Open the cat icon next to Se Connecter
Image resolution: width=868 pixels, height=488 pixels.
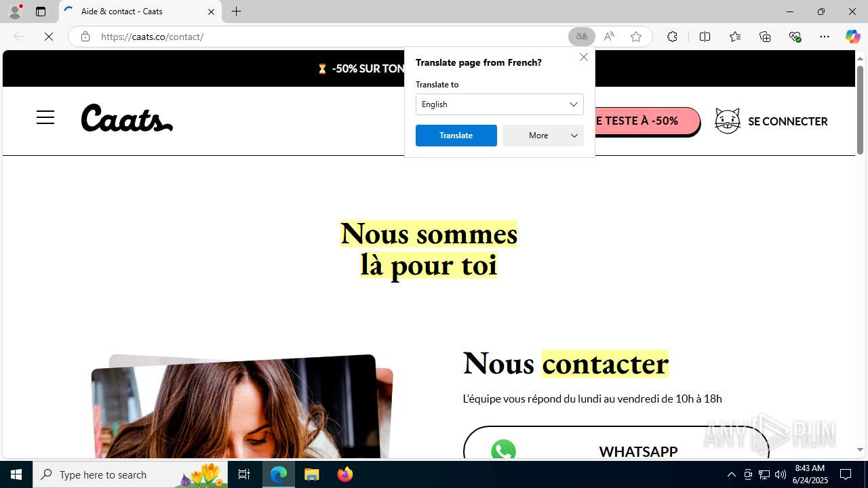click(727, 121)
